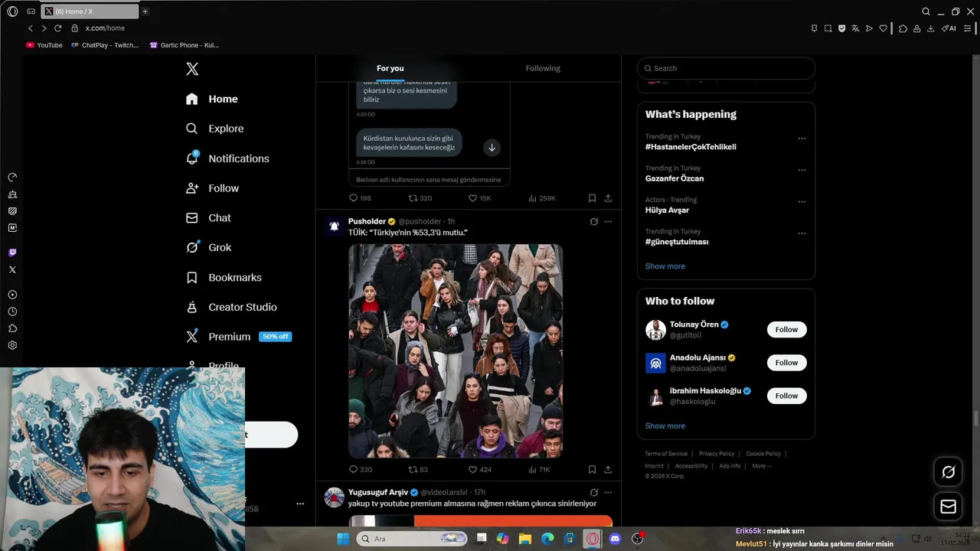The width and height of the screenshot is (980, 551).
Task: Repost the Pusholder post
Action: [x=418, y=470]
